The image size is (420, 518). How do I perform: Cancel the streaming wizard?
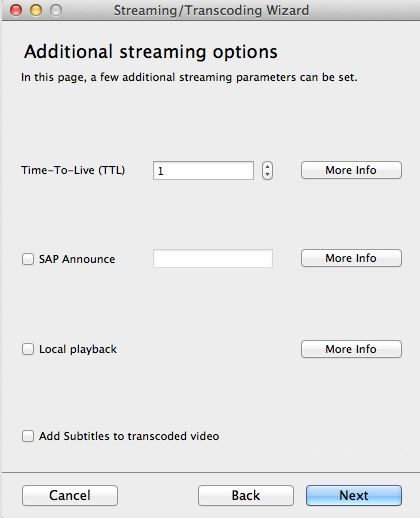point(70,495)
